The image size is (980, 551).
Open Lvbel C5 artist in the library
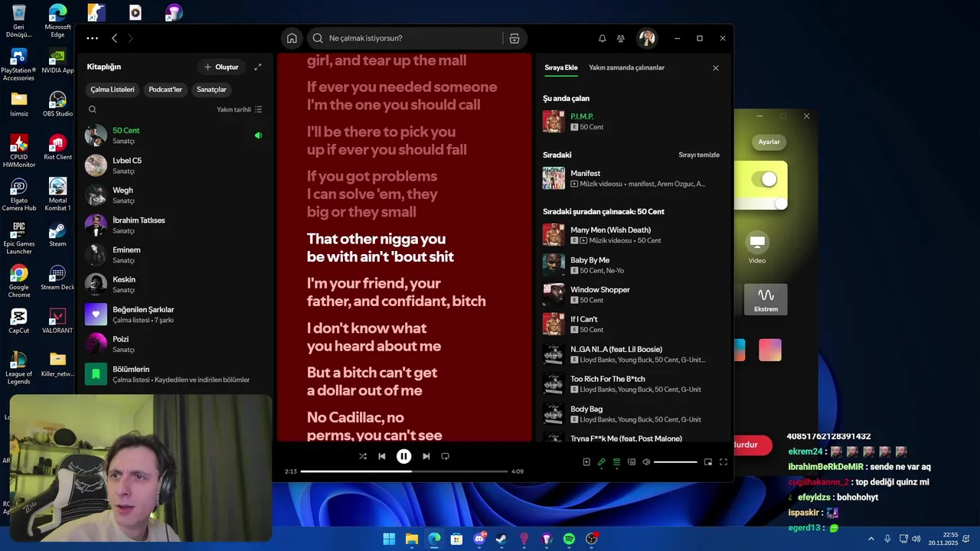[x=175, y=165]
